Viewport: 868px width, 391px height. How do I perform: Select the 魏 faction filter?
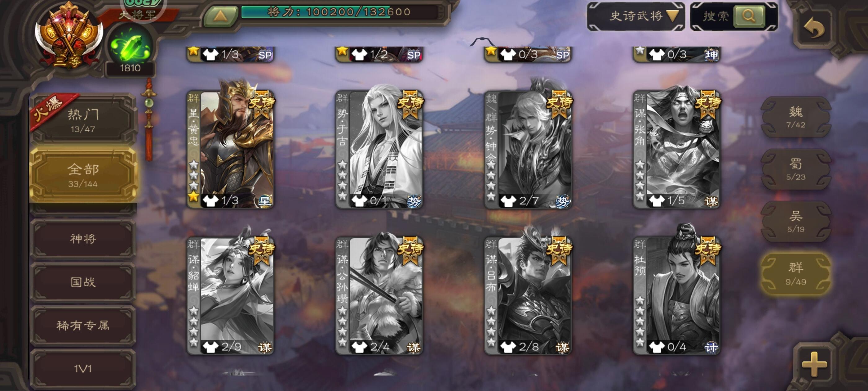(x=795, y=117)
